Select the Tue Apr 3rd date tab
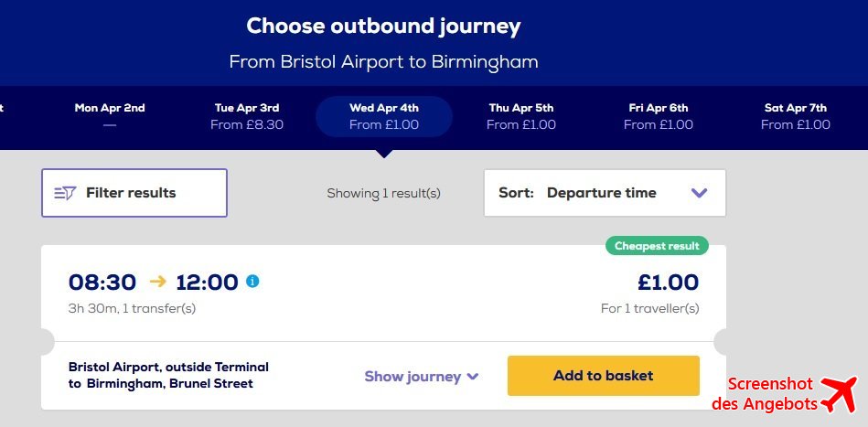The height and width of the screenshot is (427, 868). (x=247, y=116)
